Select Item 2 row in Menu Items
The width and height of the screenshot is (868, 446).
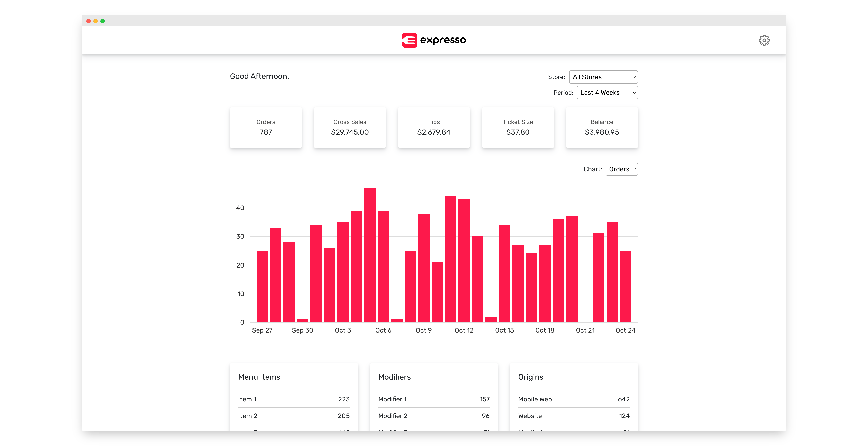293,416
